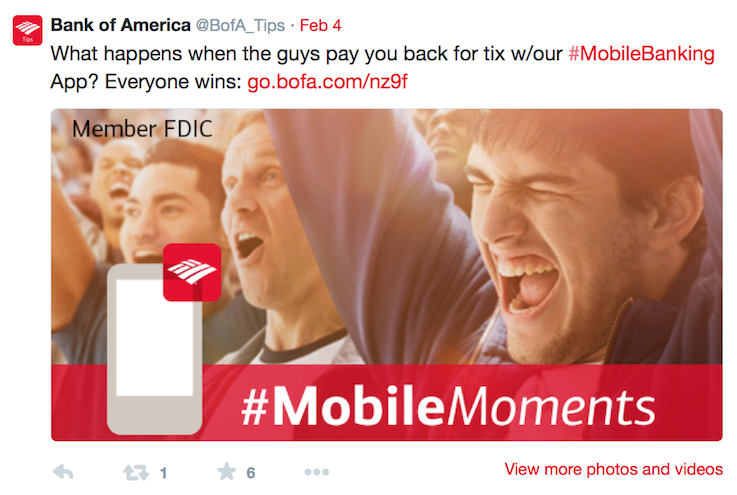Viewport: 737px width, 495px height.
Task: Click the #MobileMoments banner in the image
Action: 447,405
